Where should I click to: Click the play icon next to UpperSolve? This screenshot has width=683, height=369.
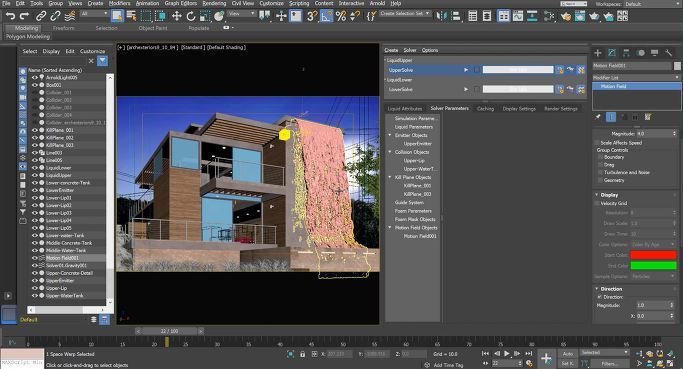466,70
